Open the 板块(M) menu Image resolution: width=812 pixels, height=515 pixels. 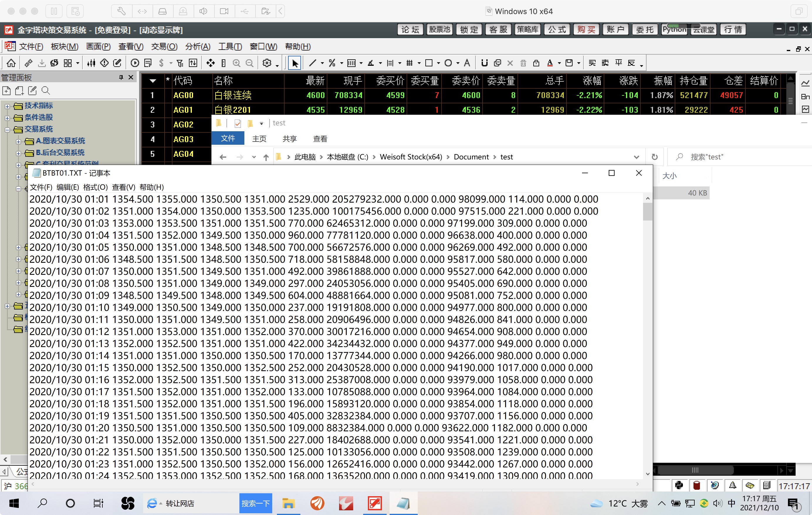[65, 47]
